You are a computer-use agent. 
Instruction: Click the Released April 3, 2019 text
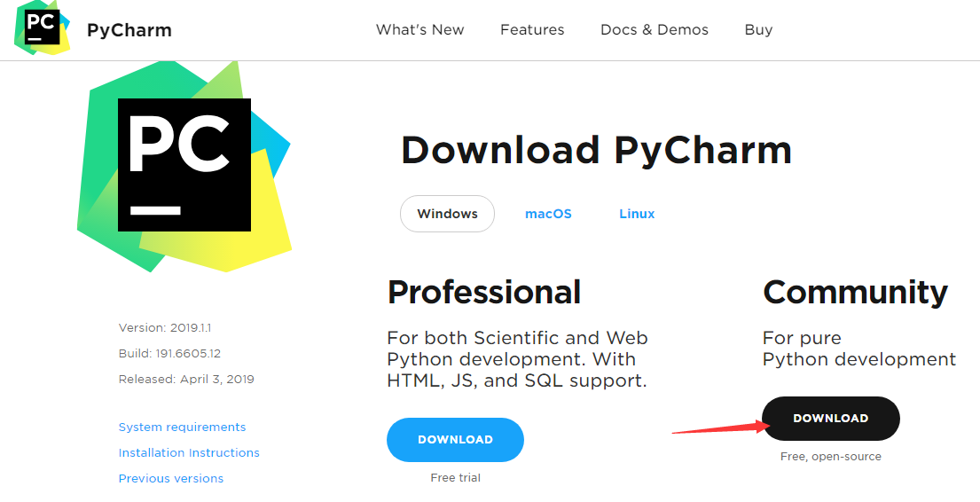186,379
